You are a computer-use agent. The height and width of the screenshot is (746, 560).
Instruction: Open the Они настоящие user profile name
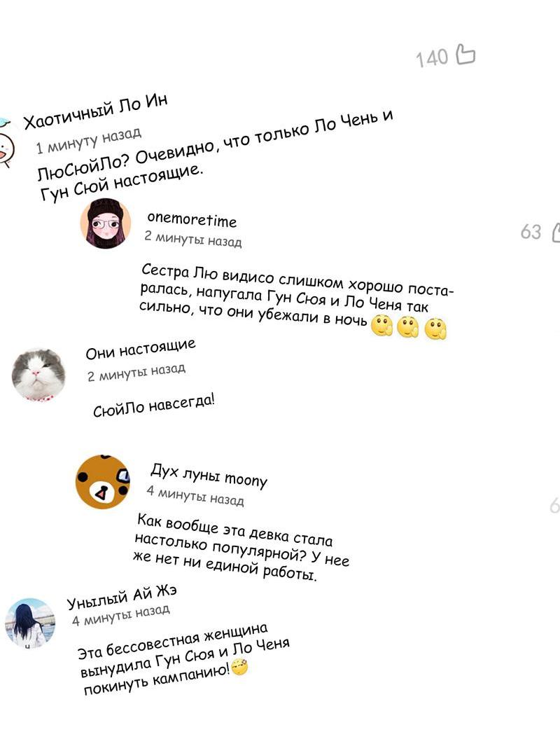coord(141,349)
